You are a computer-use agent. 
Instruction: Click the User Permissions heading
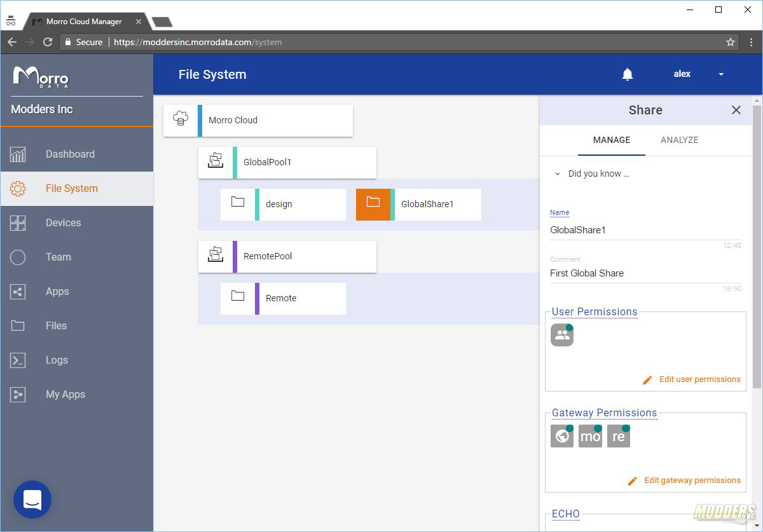point(595,311)
